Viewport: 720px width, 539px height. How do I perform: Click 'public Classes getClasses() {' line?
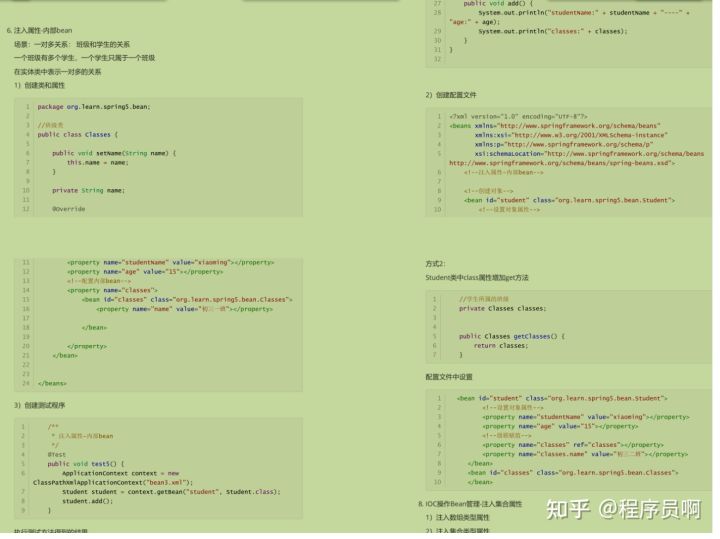click(x=512, y=337)
